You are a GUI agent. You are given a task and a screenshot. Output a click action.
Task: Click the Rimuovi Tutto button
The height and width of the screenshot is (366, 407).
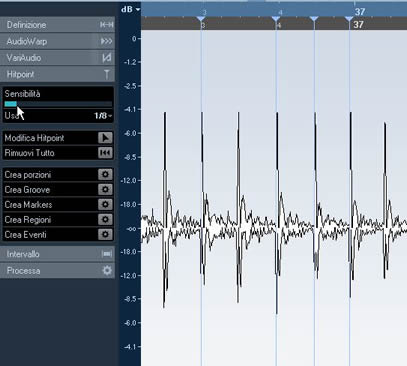(58, 153)
